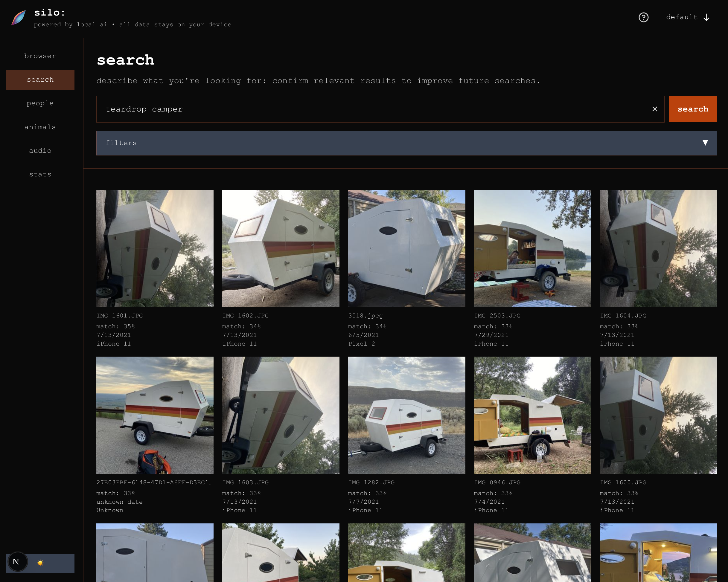Viewport: 728px width, 582px height.
Task: Open the stats page
Action: tap(40, 174)
